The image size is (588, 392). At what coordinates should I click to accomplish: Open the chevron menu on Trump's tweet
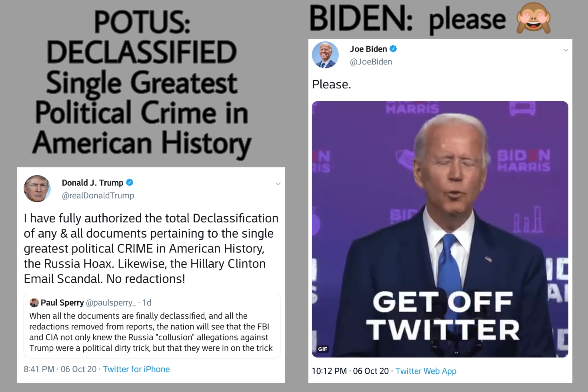tap(278, 184)
